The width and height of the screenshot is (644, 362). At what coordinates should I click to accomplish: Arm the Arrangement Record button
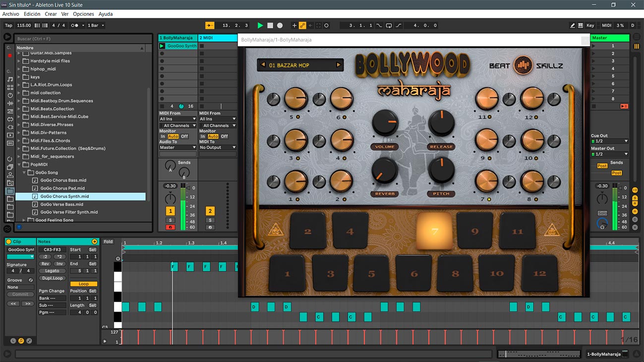tap(280, 25)
